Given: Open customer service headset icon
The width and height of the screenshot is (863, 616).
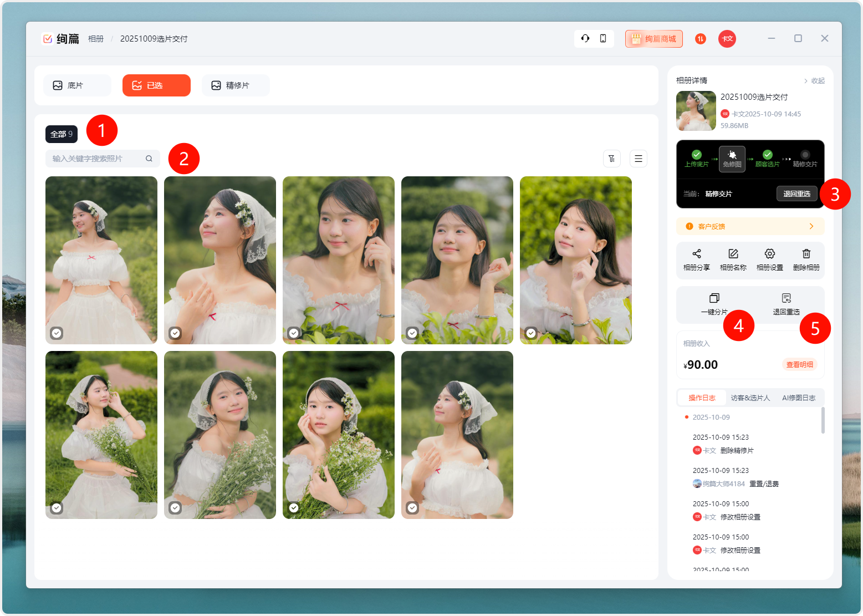Looking at the screenshot, I should [x=585, y=38].
